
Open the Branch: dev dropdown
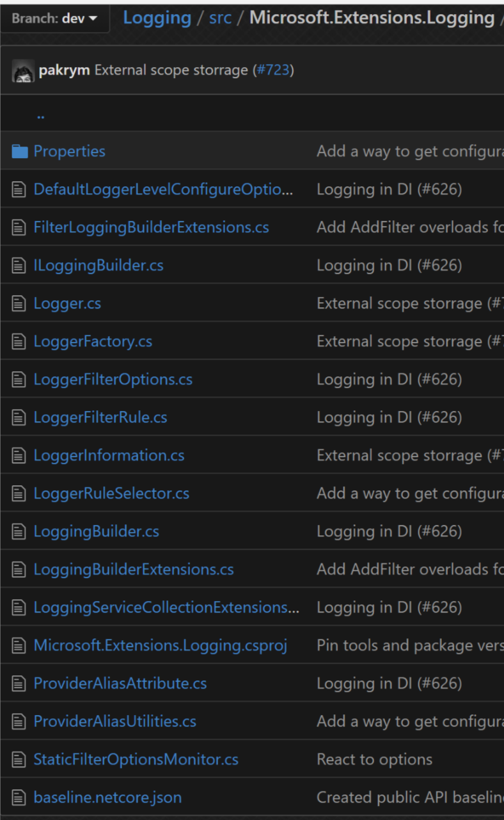(x=54, y=19)
